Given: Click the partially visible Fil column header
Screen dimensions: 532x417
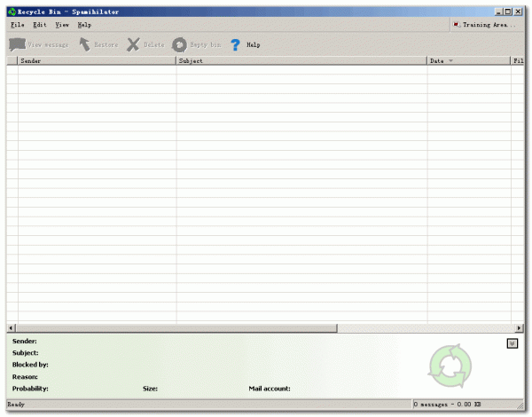Looking at the screenshot, I should tap(518, 61).
